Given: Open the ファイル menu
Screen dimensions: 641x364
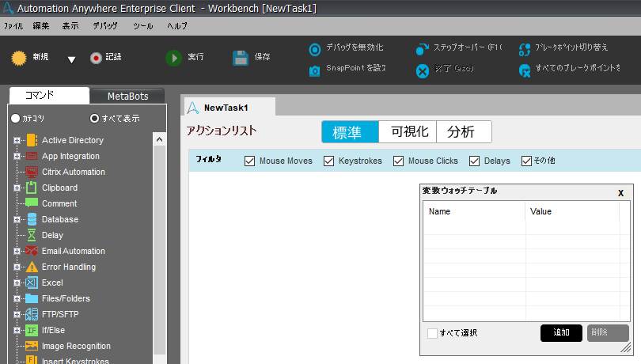Looking at the screenshot, I should pyautogui.click(x=13, y=26).
